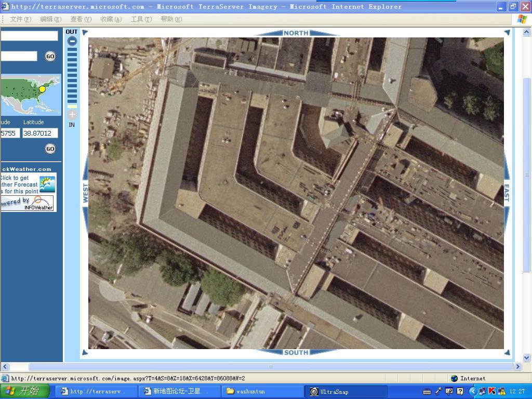
Task: Click the Start button
Action: [x=25, y=391]
